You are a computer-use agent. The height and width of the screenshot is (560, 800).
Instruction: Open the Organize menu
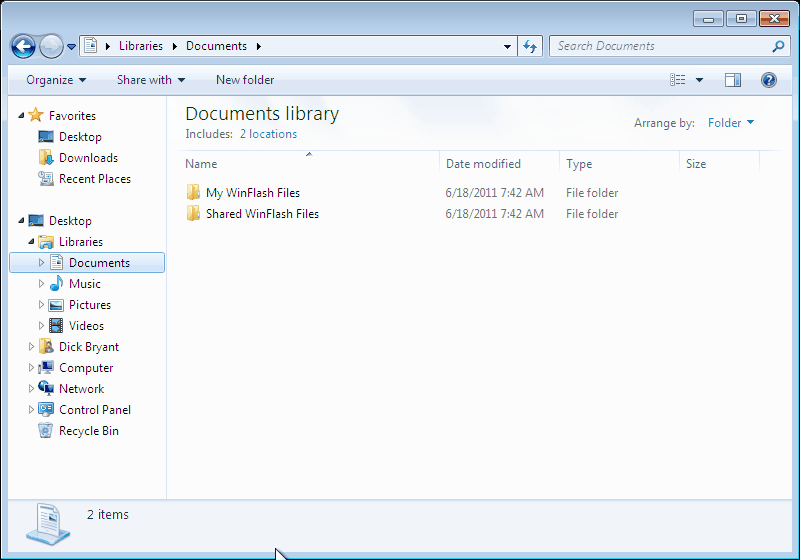coord(56,80)
